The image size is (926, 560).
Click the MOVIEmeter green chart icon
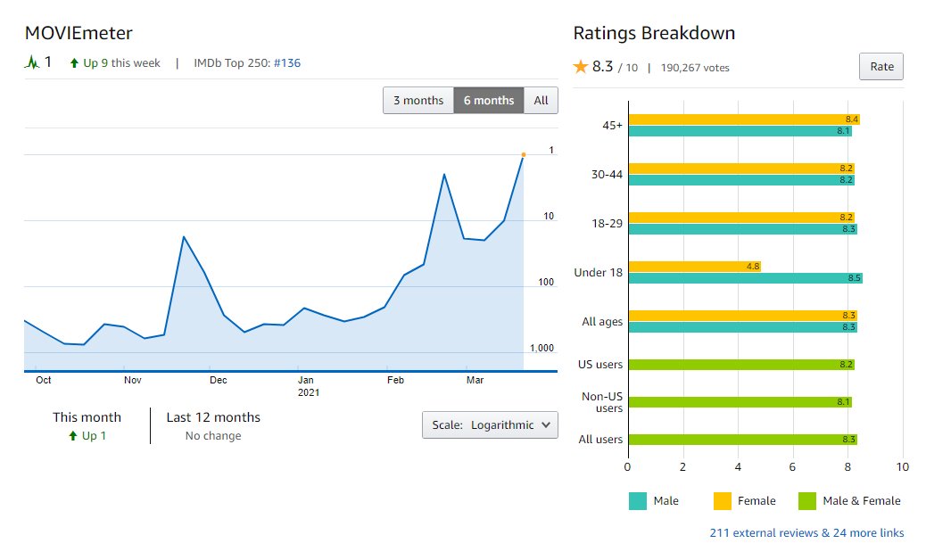pyautogui.click(x=31, y=62)
